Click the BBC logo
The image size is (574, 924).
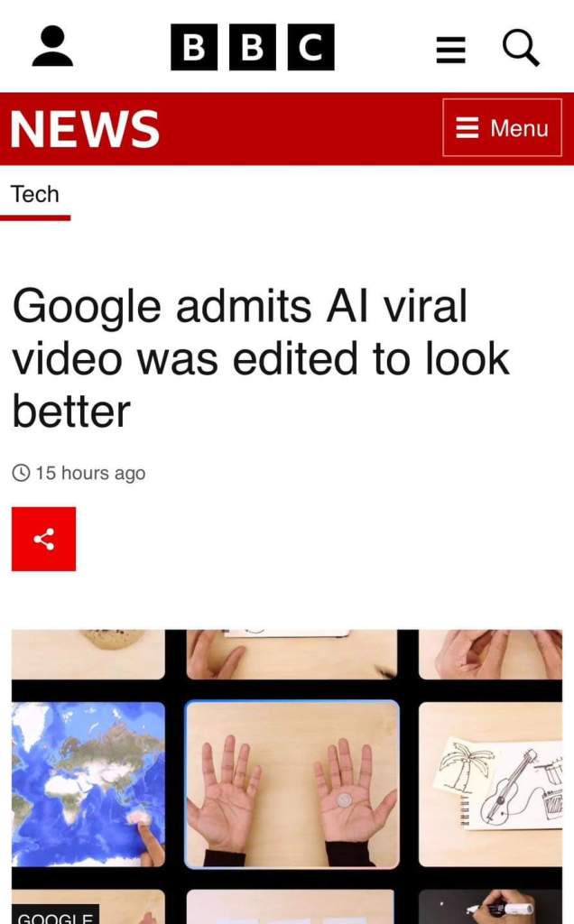tap(252, 47)
